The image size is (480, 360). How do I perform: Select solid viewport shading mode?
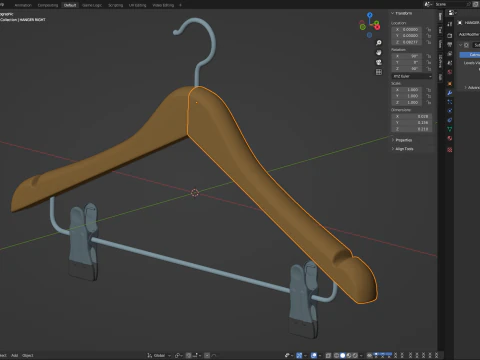(x=342, y=355)
